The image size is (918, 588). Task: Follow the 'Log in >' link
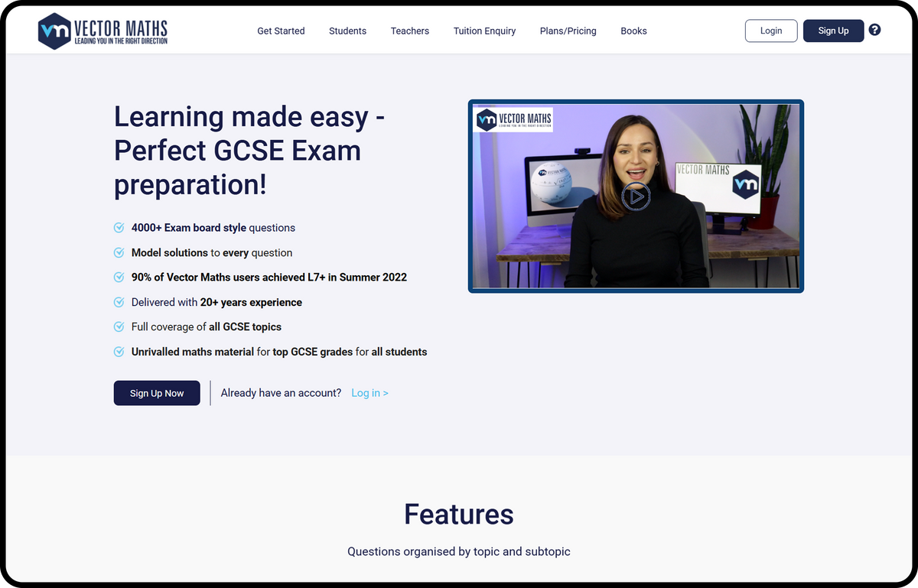coord(369,393)
